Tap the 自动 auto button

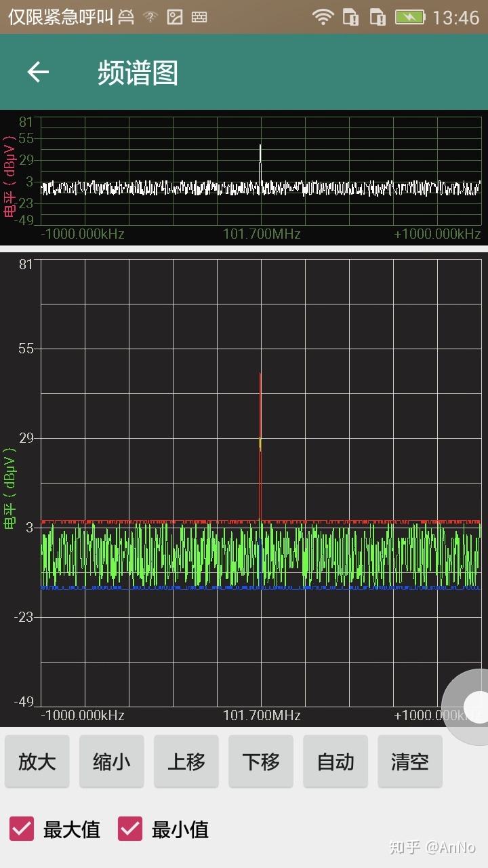[x=335, y=762]
